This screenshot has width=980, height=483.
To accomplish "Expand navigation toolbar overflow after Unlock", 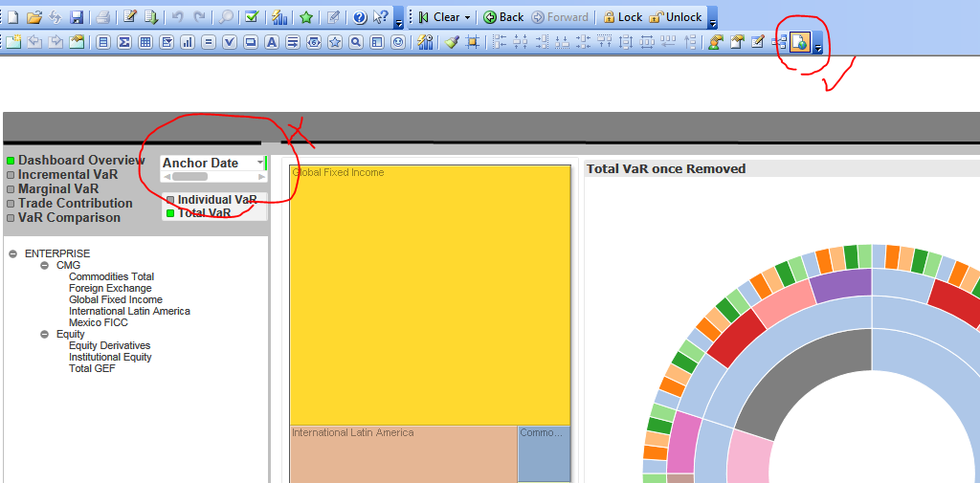I will (x=713, y=17).
